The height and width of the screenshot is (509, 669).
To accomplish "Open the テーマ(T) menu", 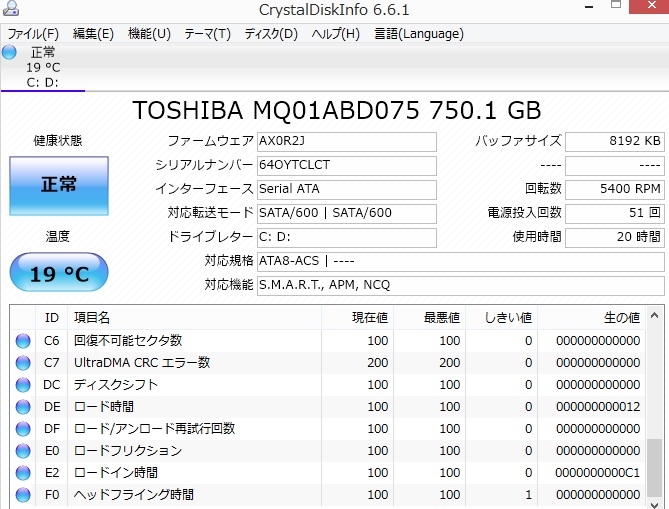I will [x=207, y=33].
